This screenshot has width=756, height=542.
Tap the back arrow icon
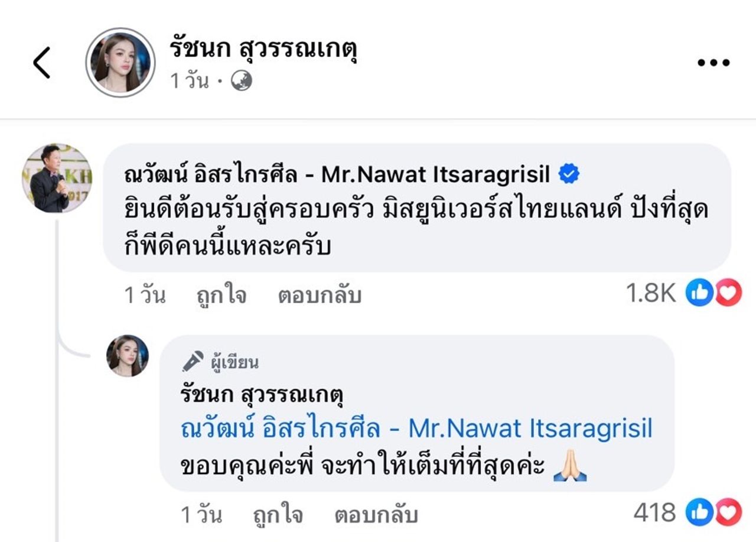tap(42, 63)
